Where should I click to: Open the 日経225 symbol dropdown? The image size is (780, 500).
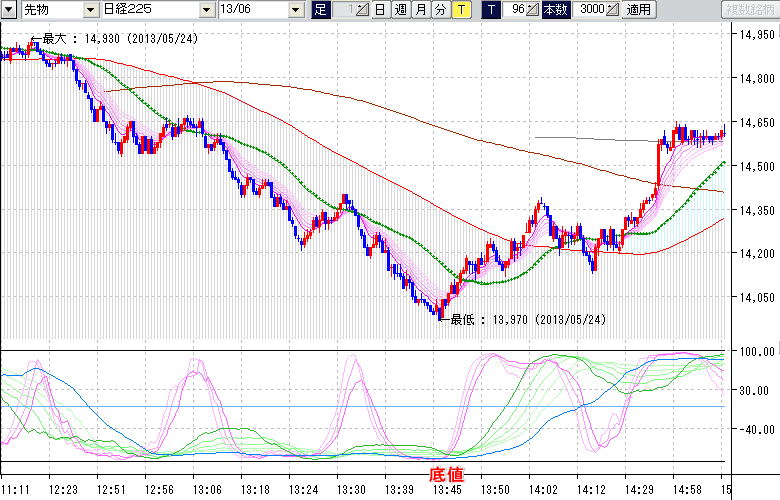205,9
